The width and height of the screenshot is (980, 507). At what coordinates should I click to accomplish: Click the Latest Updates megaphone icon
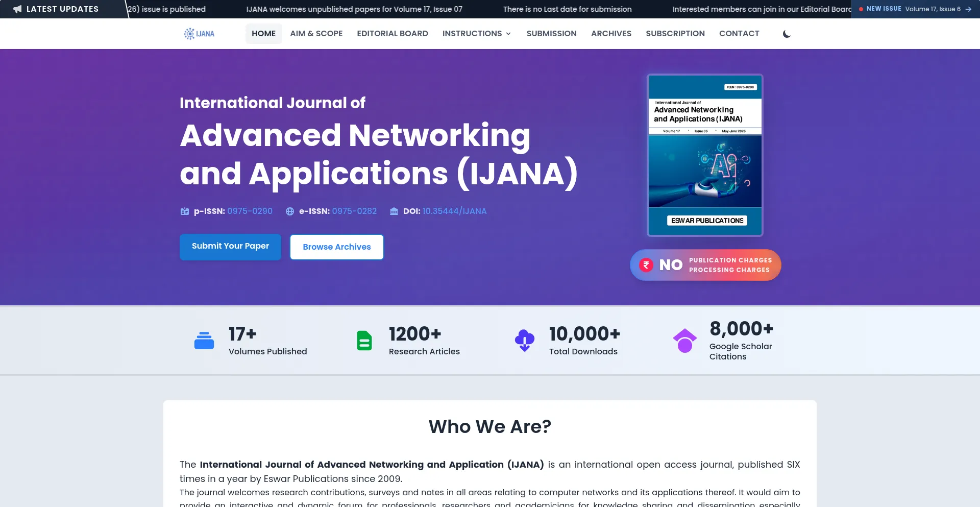point(17,9)
